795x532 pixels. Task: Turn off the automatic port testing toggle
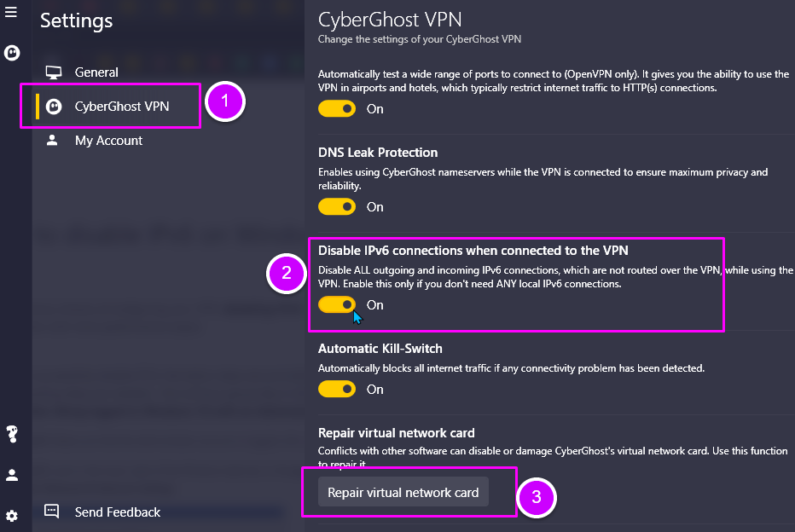[336, 108]
